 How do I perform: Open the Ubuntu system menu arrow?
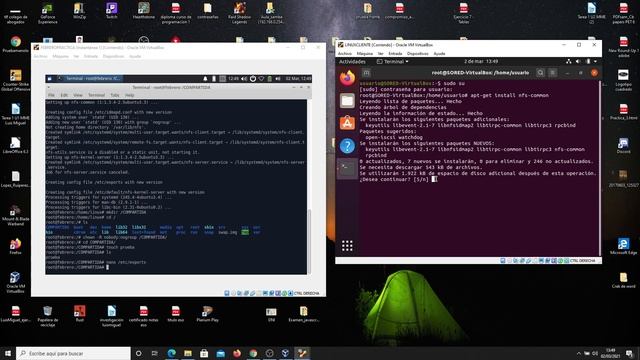click(x=596, y=61)
